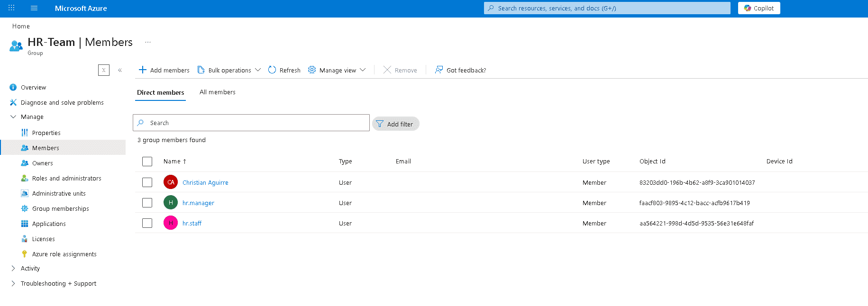Viewport: 868px width, 306px height.
Task: Open the hr.staff user link
Action: pos(192,224)
